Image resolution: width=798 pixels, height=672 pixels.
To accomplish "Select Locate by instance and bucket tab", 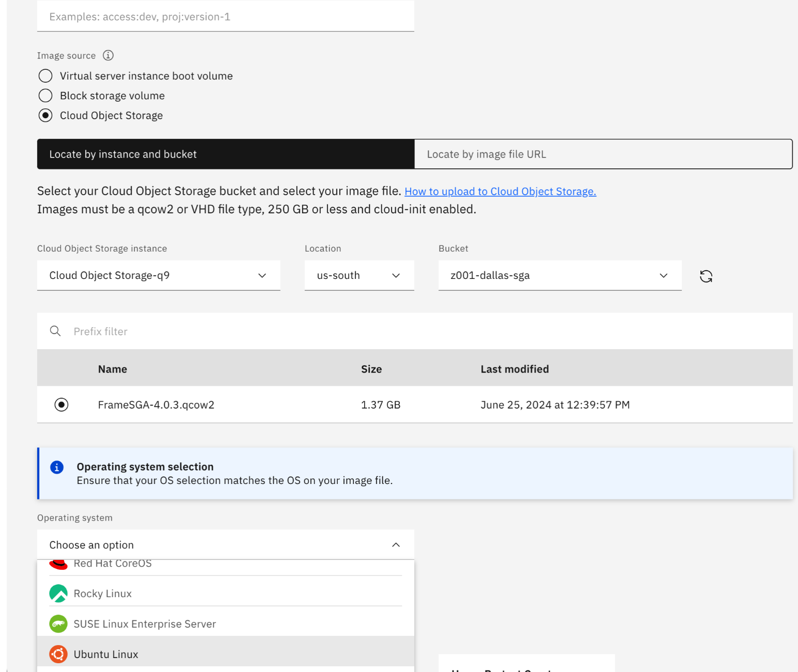I will (226, 154).
